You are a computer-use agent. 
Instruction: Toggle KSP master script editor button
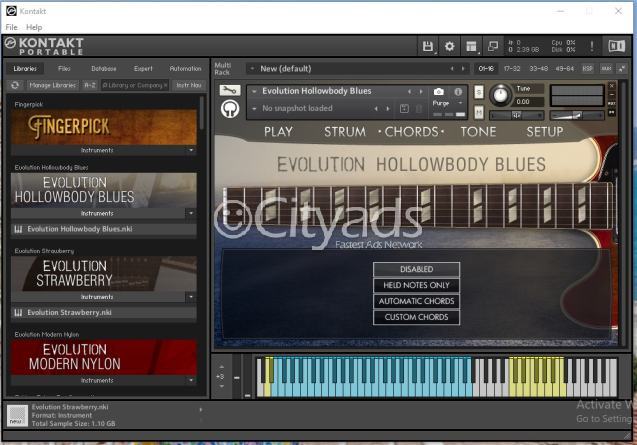click(x=587, y=69)
